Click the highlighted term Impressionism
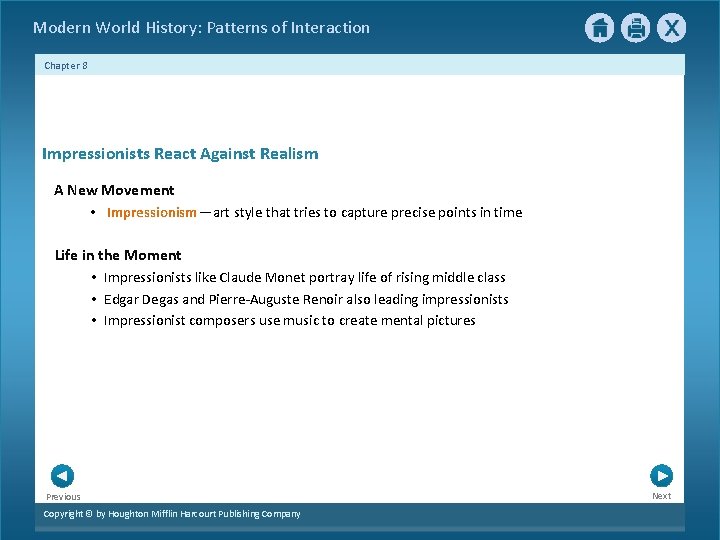Image resolution: width=720 pixels, height=540 pixels. point(152,213)
